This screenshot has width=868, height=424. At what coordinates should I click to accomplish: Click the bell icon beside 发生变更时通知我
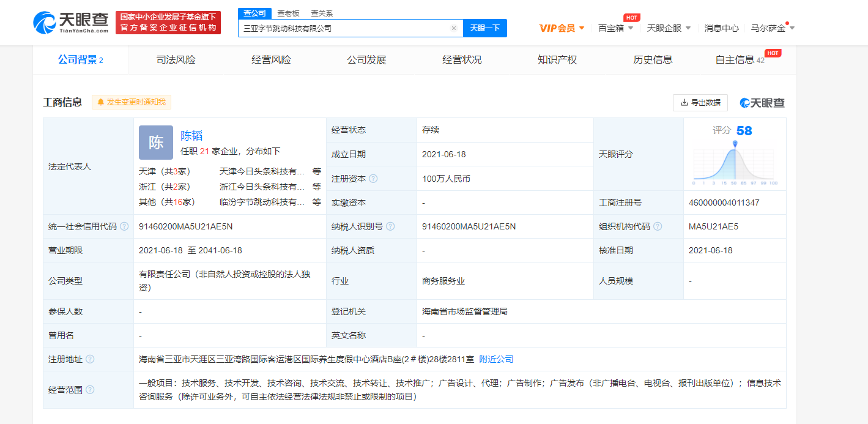pyautogui.click(x=100, y=102)
